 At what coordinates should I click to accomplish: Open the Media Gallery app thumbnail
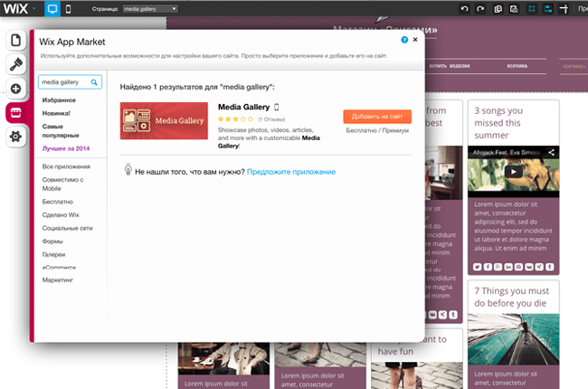(x=164, y=121)
